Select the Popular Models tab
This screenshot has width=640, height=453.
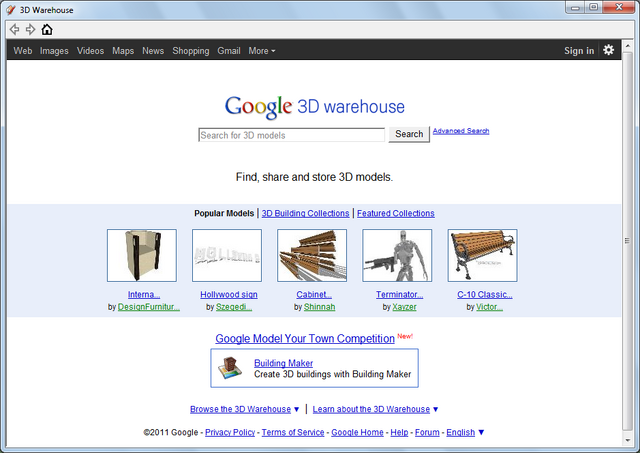point(224,213)
